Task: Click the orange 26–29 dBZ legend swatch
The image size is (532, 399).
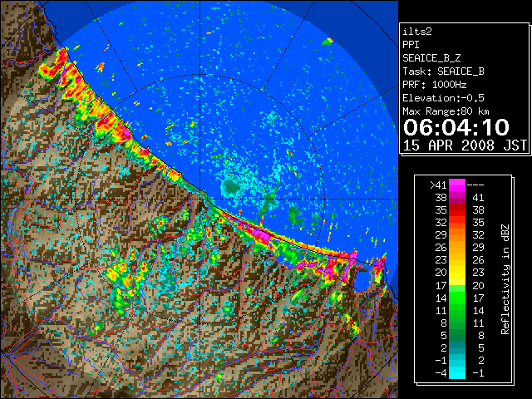Action: pyautogui.click(x=457, y=248)
